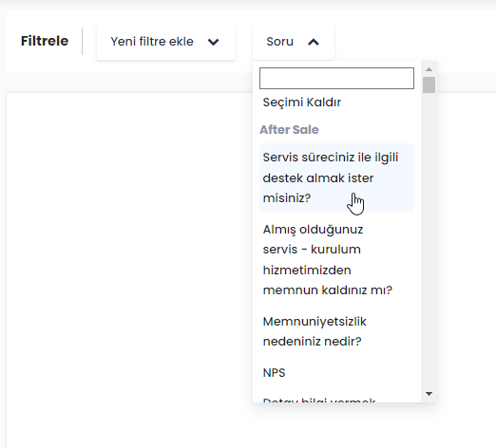Click the search box in the Soru list
496x448 pixels.
click(336, 78)
